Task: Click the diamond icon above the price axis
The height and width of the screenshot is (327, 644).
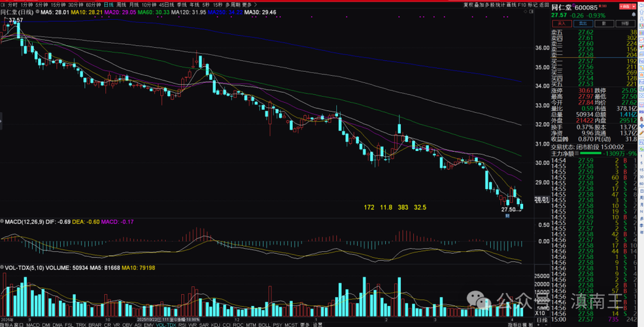Action: tap(525, 12)
